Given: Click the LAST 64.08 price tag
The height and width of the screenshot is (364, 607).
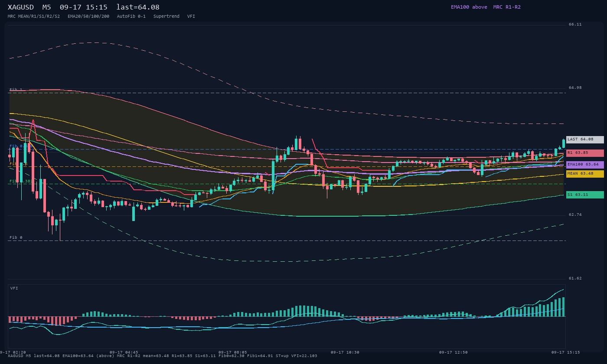Looking at the screenshot, I should click(585, 140).
